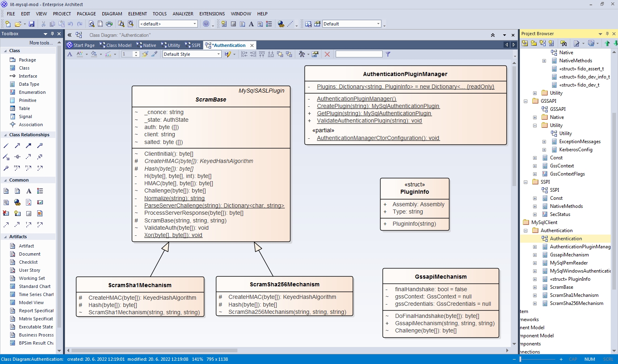Click the zoom-in plus button in status bar
This screenshot has width=618, height=364.
(x=561, y=359)
